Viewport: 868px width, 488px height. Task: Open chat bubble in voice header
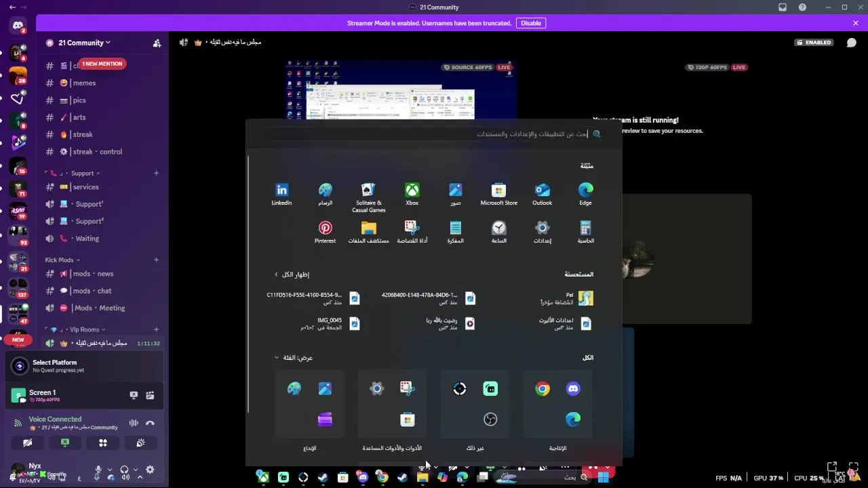(x=851, y=42)
